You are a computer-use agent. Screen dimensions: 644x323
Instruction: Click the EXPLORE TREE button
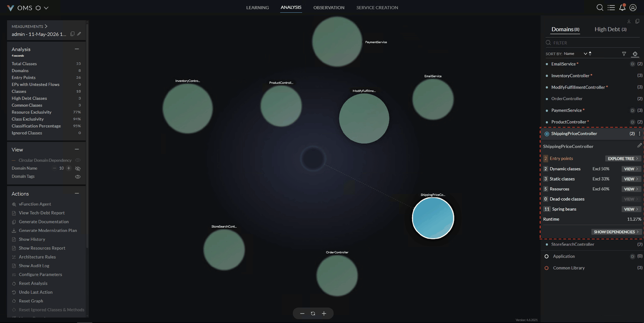pos(623,158)
